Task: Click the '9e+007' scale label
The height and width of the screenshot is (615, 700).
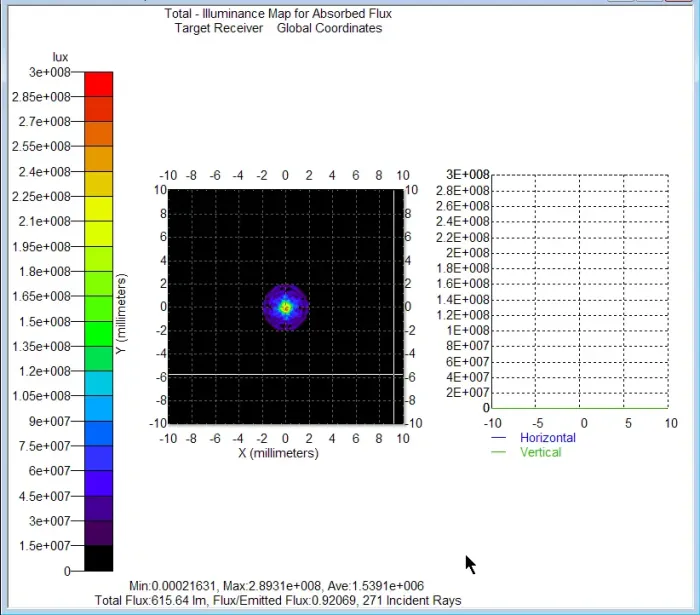Action: (50, 421)
